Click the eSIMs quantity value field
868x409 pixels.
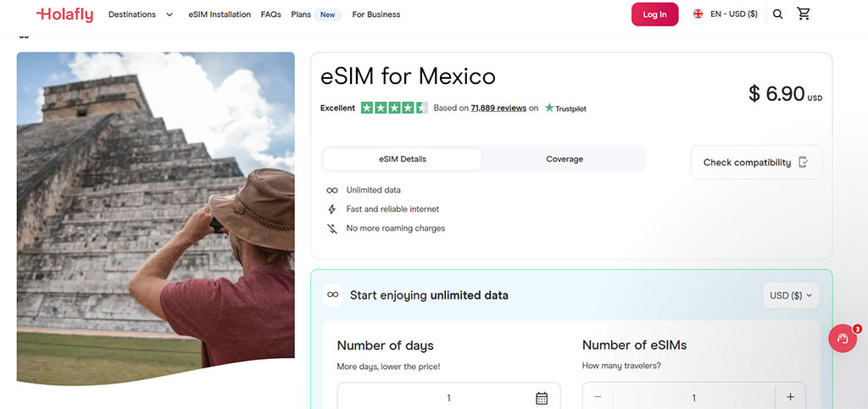point(694,397)
